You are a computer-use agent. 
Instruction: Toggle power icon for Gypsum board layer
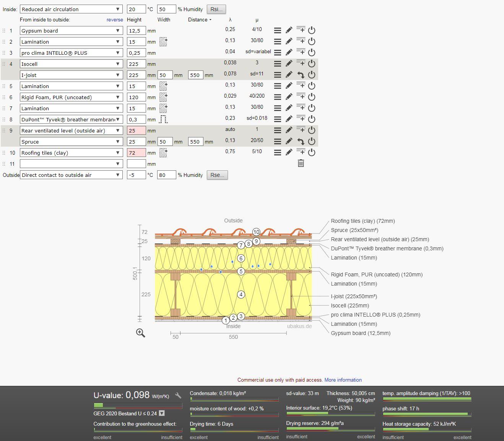click(312, 30)
